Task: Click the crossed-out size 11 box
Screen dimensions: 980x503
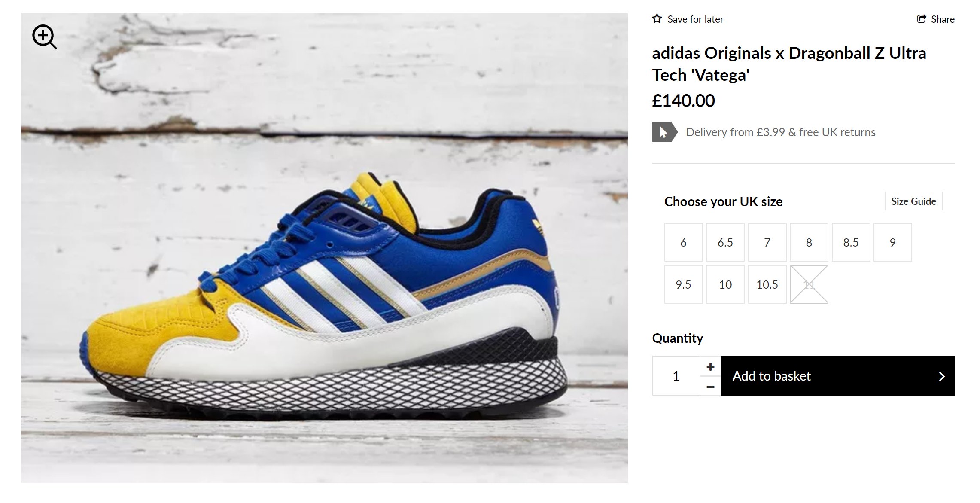Action: (809, 284)
